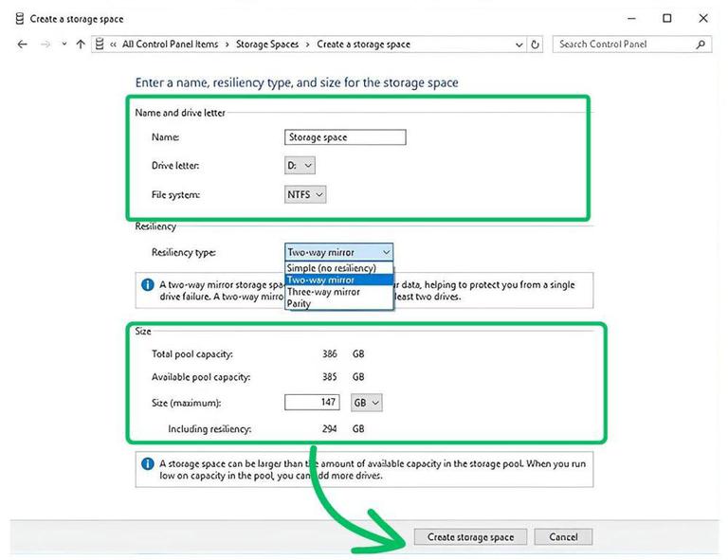
Task: Click the storage size info icon
Action: coord(148,463)
